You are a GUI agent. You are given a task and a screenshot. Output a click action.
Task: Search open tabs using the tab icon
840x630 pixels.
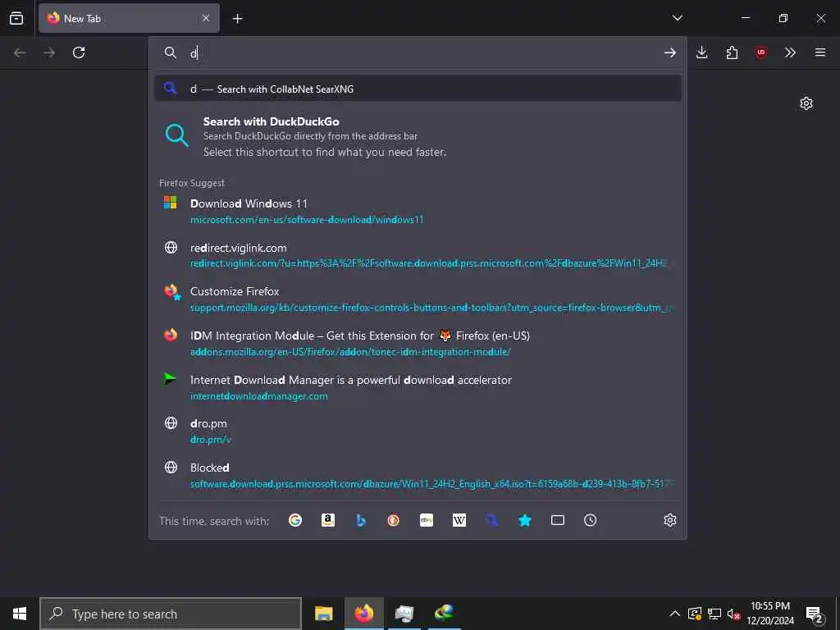558,520
